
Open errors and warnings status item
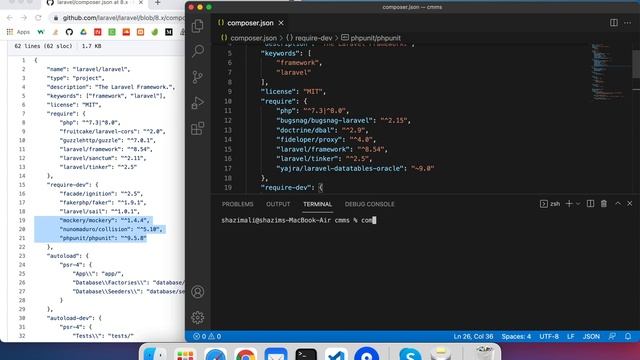click(x=207, y=336)
